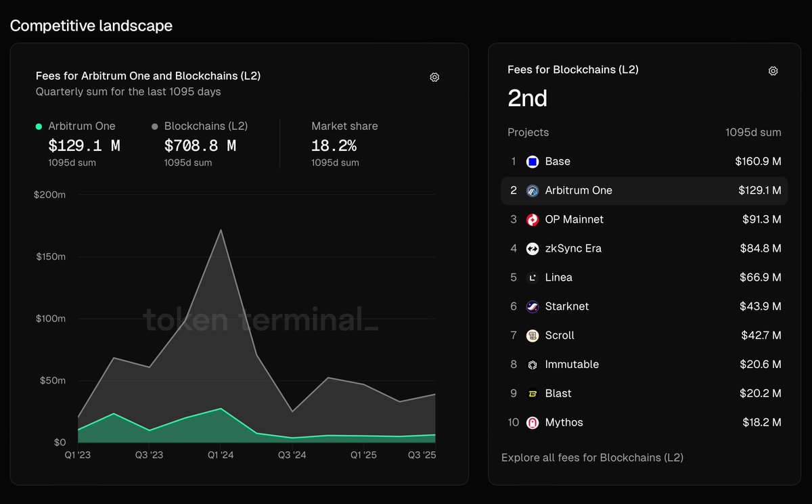Click the Starknet logo icon
The image size is (812, 504).
coord(532,306)
